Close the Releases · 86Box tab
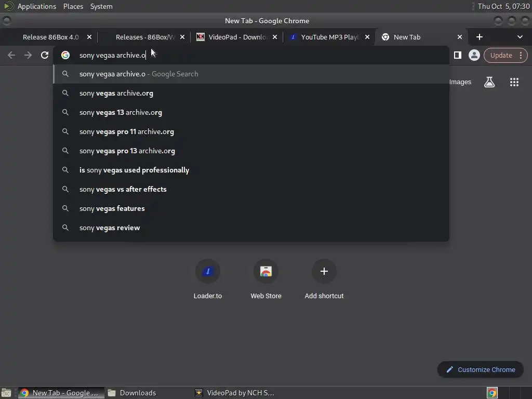 coord(182,37)
